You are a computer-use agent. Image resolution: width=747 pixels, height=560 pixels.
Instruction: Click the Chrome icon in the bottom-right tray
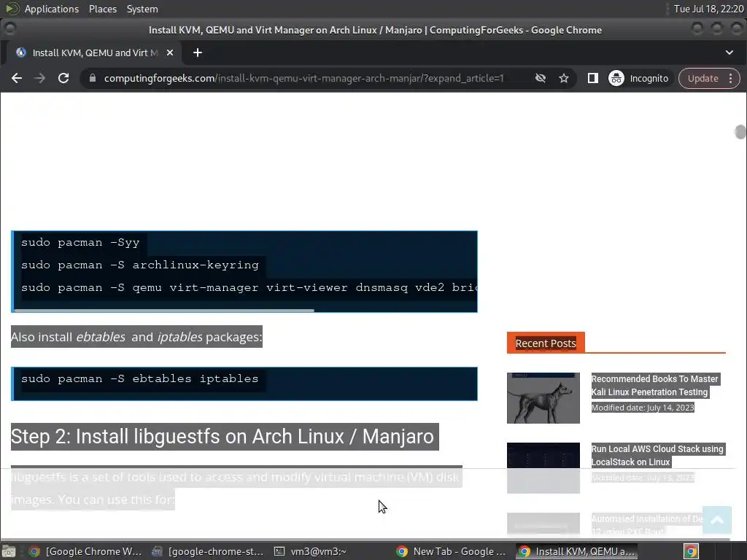691,551
